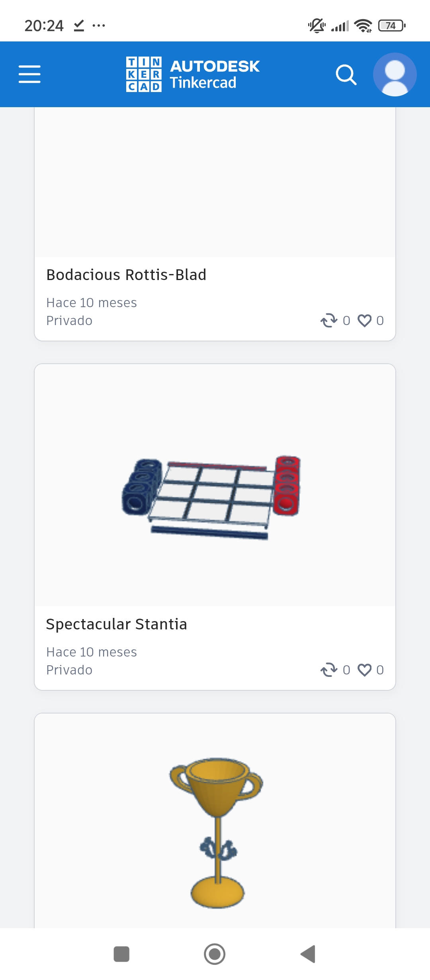Viewport: 430px width, 980px height.
Task: Tap remix icon on Bodacious Rottis-Blad
Action: click(x=329, y=321)
